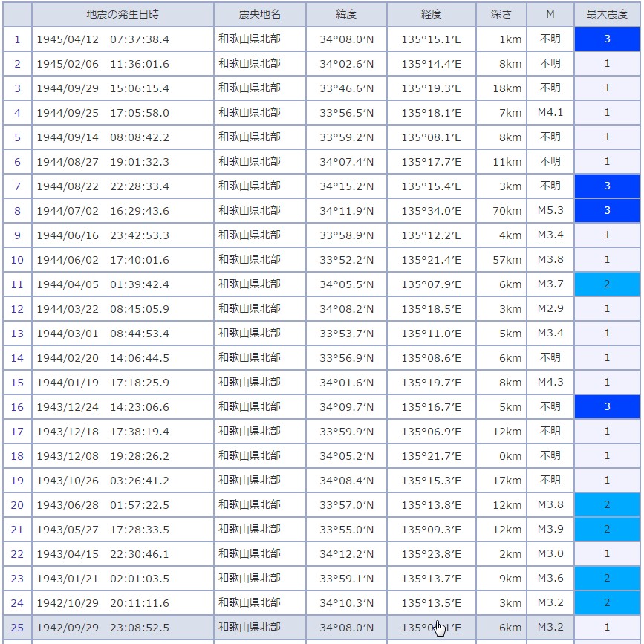This screenshot has height=644, width=644.
Task: Click latitude 34°15.2′N cell
Action: click(x=347, y=186)
